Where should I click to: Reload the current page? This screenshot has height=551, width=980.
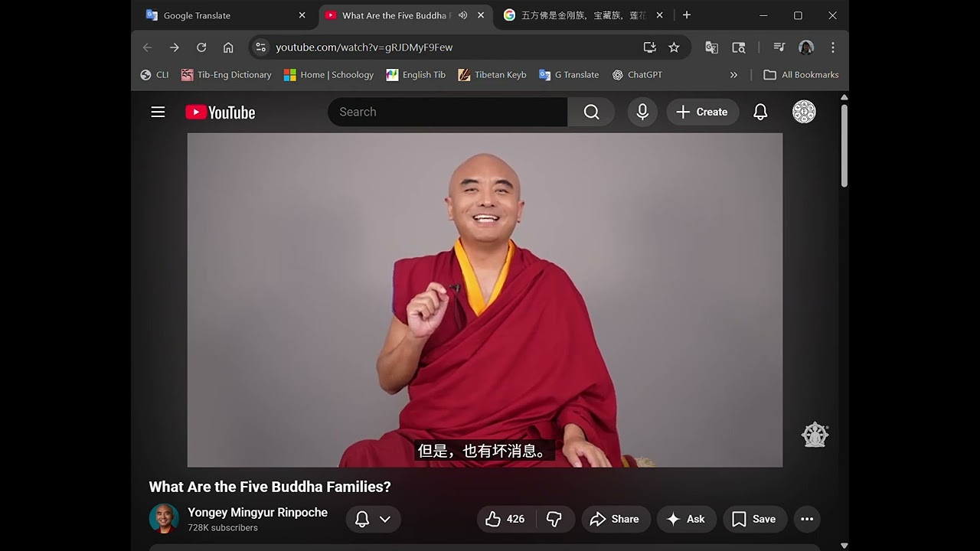tap(201, 47)
